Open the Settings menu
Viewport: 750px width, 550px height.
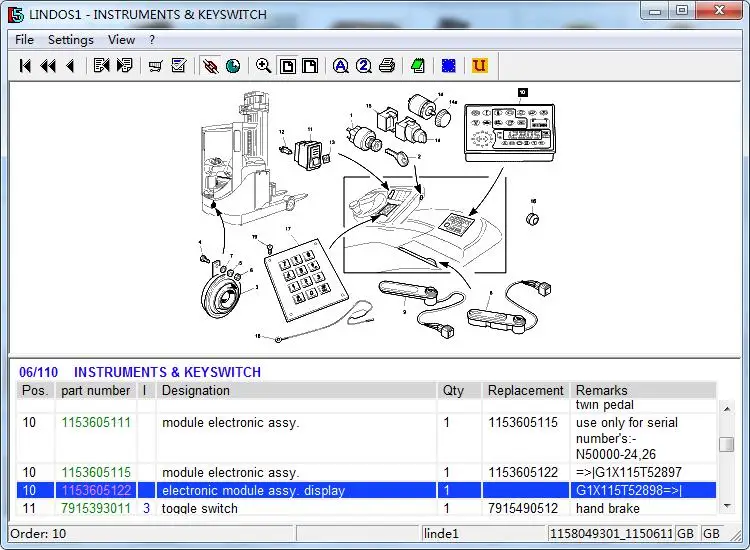(71, 40)
